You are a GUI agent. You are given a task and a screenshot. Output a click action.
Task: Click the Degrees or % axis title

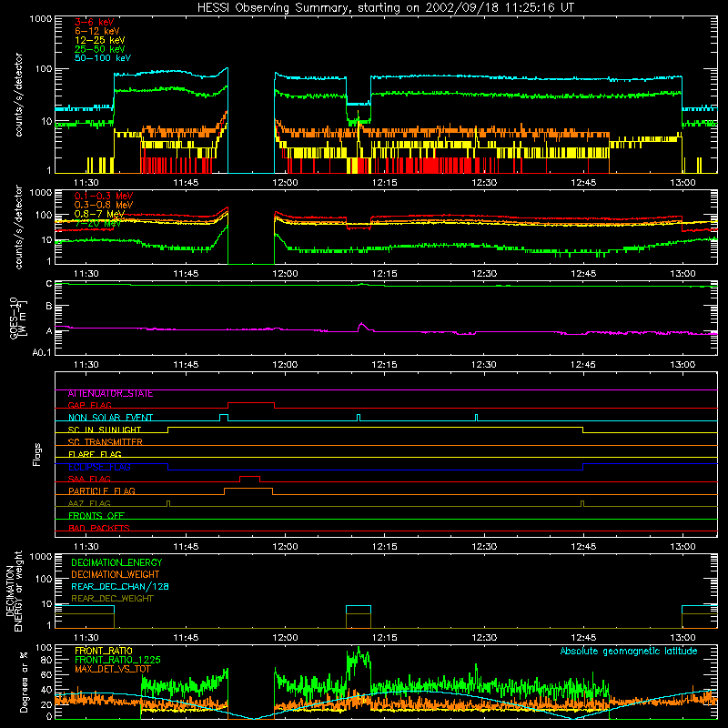click(24, 682)
